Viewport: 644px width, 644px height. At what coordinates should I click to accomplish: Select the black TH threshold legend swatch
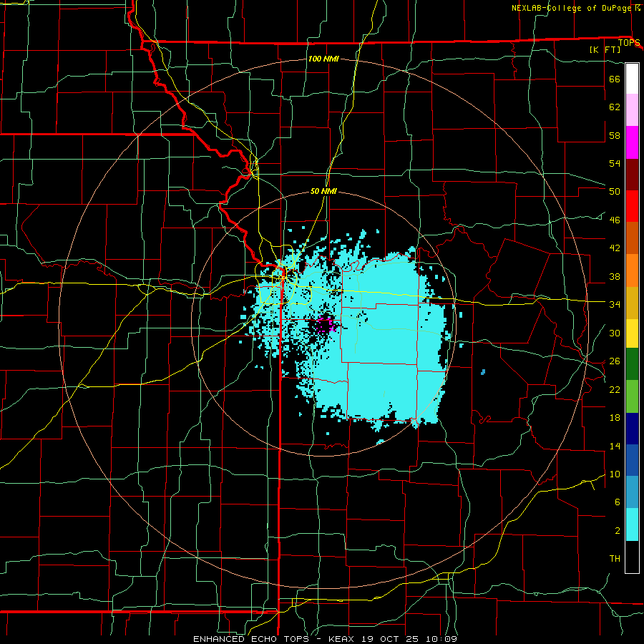pos(632,557)
